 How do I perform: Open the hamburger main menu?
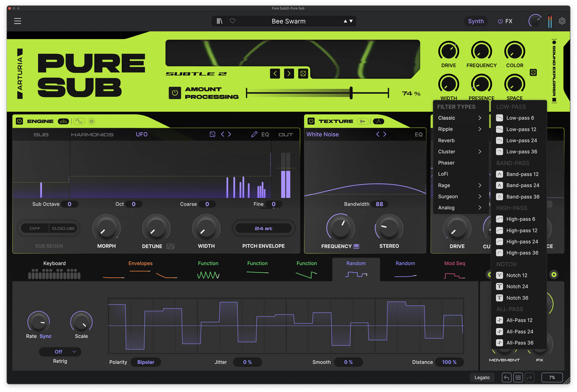[x=17, y=21]
